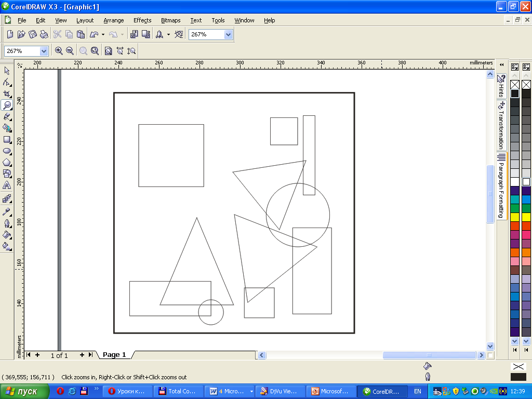Activate the Zoom tool in the toolbox
This screenshot has height=399, width=532.
click(7, 105)
